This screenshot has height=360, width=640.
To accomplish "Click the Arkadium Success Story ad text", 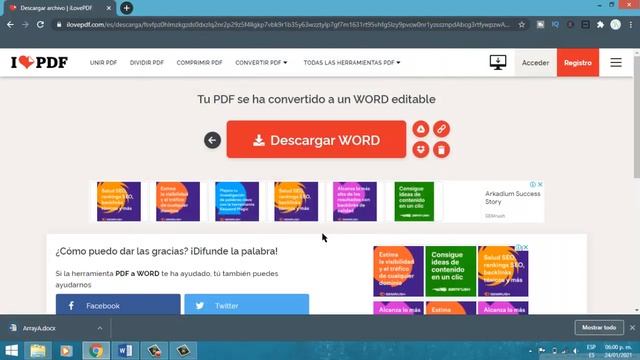I will click(512, 198).
